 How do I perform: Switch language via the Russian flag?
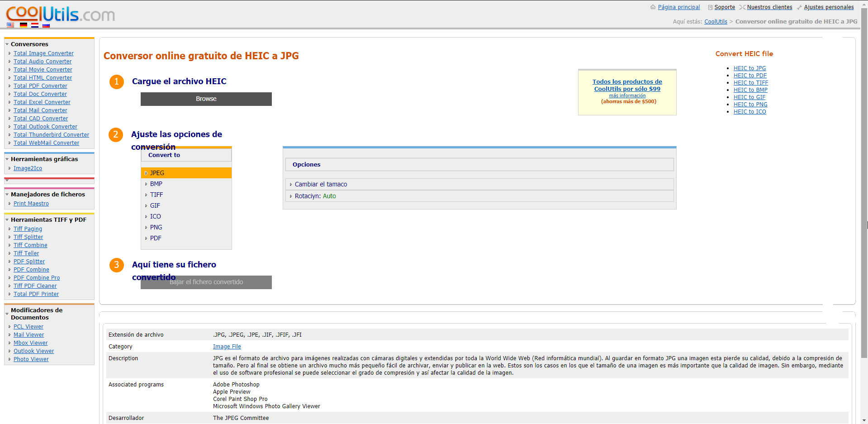point(46,25)
